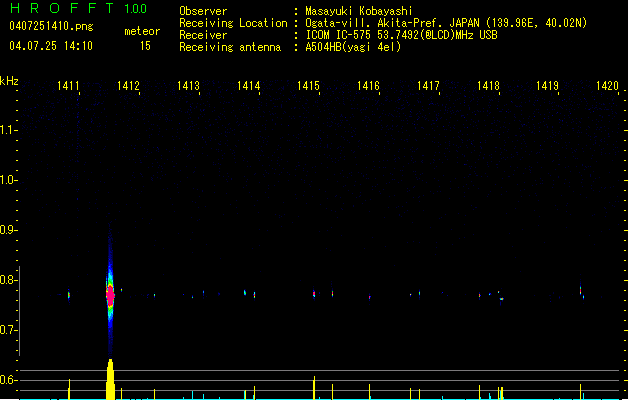Click the 'Receiving antenna' label
This screenshot has height=400, width=629.
pos(230,47)
